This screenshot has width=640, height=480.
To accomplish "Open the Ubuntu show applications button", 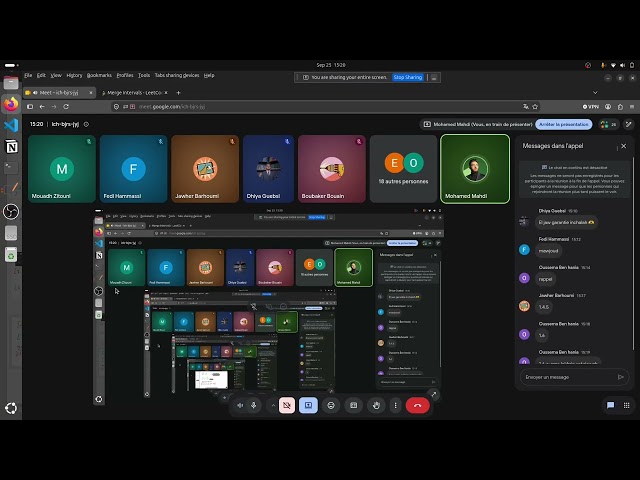I will [x=11, y=408].
